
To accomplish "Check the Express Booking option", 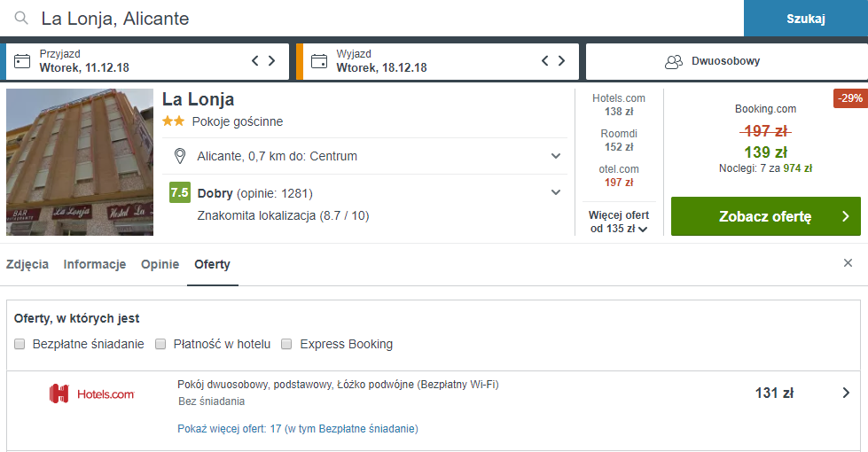I will click(286, 344).
